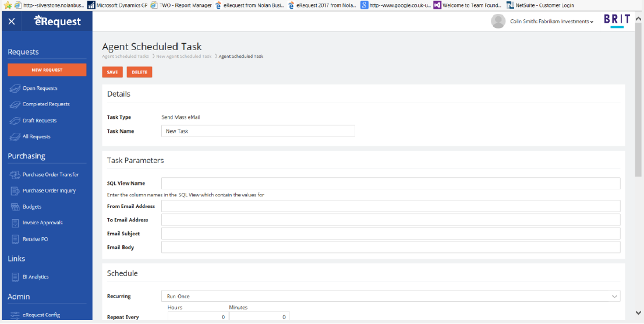The image size is (644, 324).
Task: Open the Purchase Order Inquiry item
Action: pyautogui.click(x=49, y=191)
